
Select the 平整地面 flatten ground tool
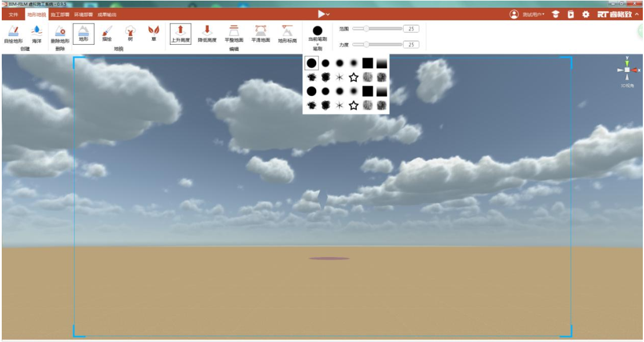(x=234, y=33)
